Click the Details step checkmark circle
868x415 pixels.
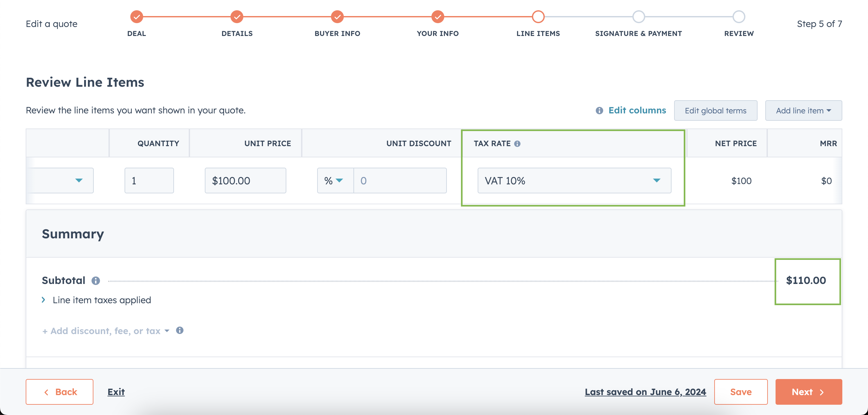[237, 16]
